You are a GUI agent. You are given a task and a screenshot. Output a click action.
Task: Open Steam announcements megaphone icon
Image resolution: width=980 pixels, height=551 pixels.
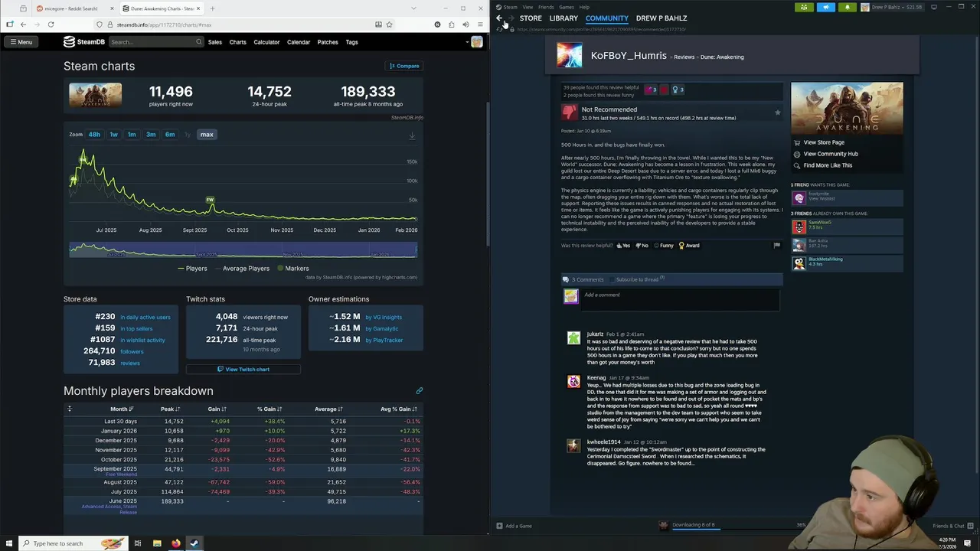[826, 7]
